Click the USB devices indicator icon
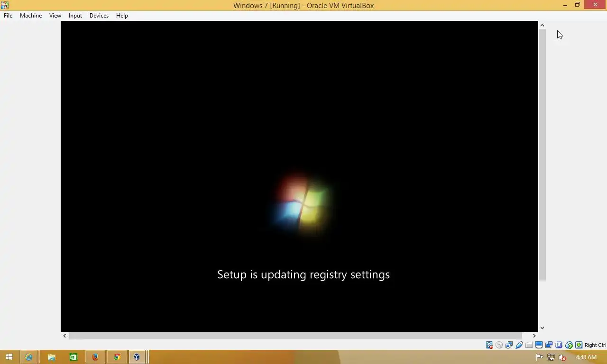 pos(519,345)
